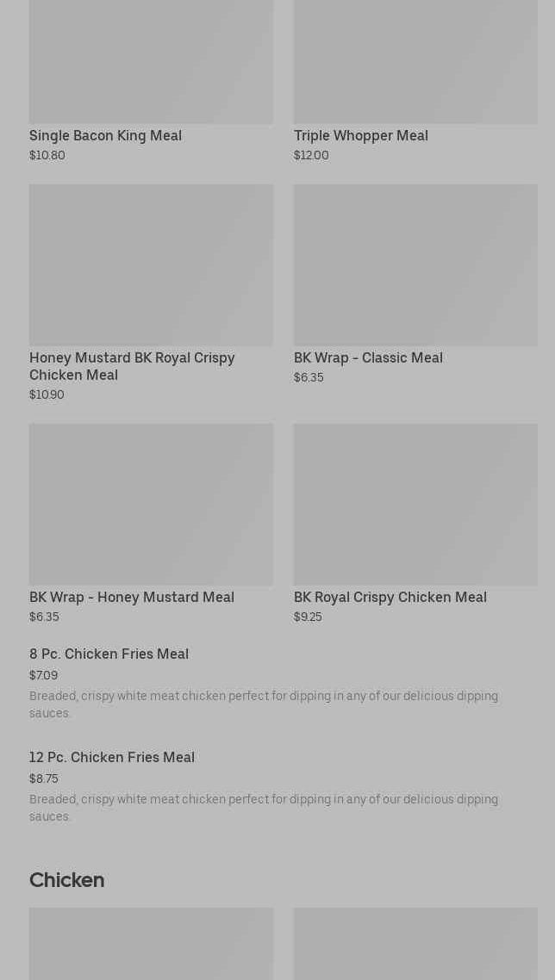This screenshot has height=980, width=555.
Task: Open the BK Wrap - Classic Meal image
Action: pyautogui.click(x=415, y=264)
